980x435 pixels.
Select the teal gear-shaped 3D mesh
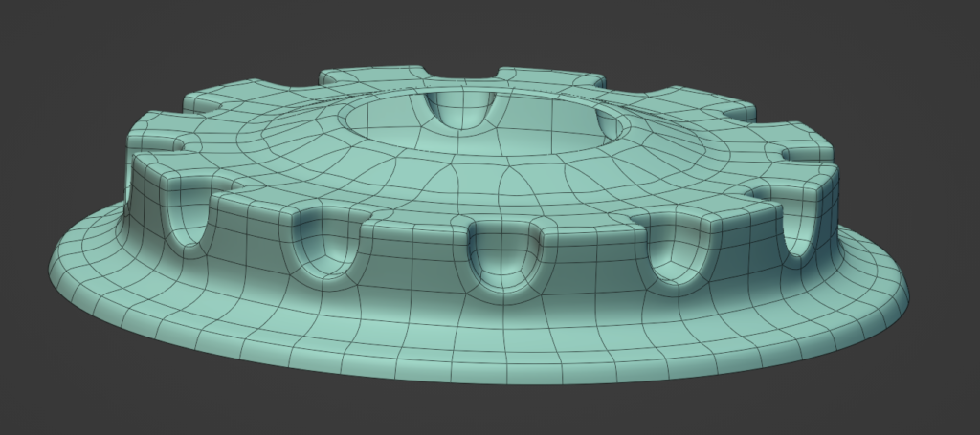coord(479,225)
